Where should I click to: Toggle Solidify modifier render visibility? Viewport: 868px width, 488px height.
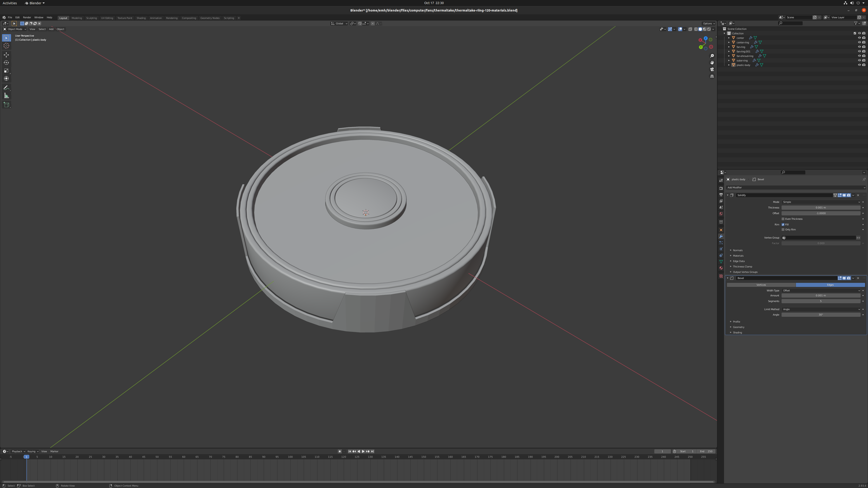849,195
